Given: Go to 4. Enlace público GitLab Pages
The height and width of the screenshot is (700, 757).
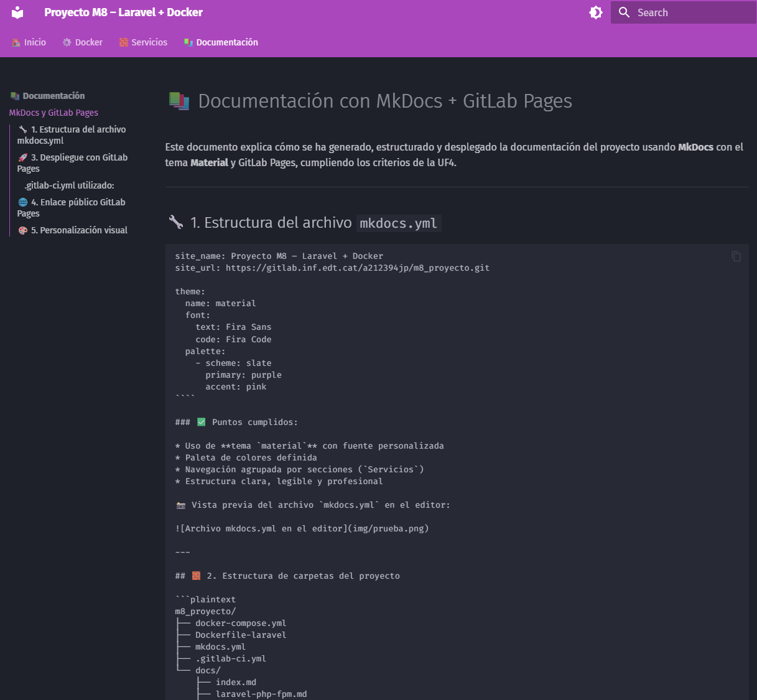Looking at the screenshot, I should click(x=71, y=208).
